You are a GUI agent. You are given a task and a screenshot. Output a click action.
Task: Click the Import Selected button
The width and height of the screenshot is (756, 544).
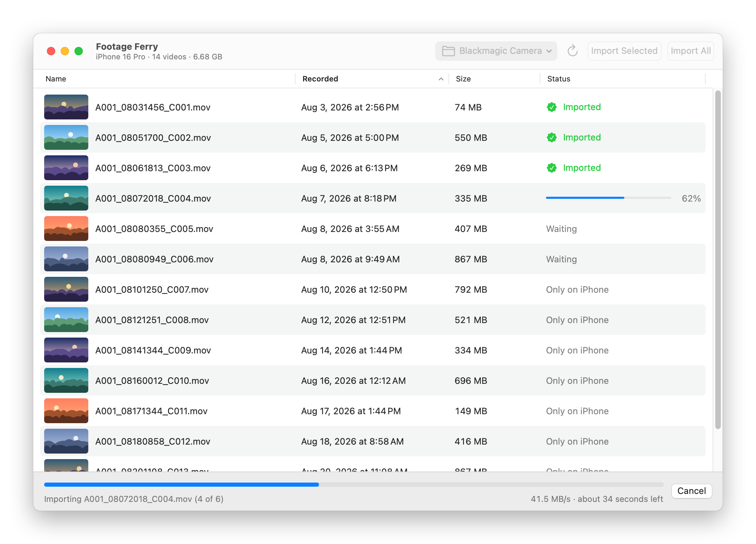coord(624,51)
